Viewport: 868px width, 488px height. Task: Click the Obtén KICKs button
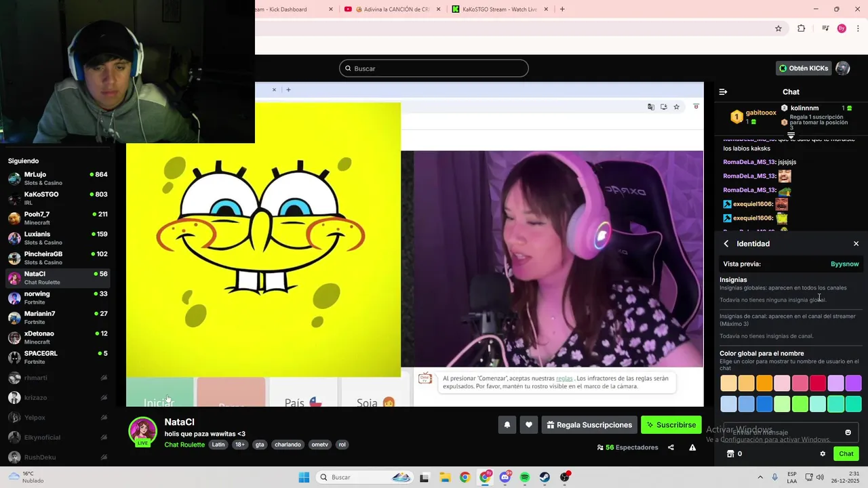click(804, 68)
